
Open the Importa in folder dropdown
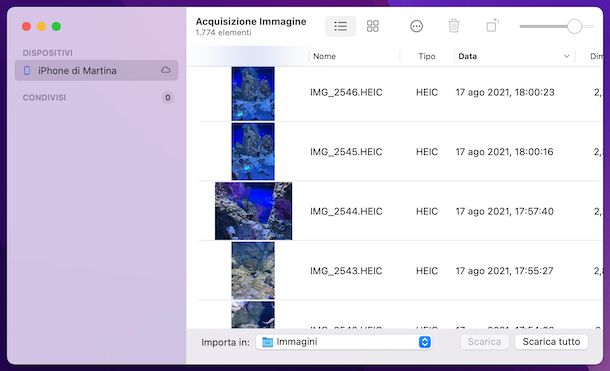click(344, 342)
